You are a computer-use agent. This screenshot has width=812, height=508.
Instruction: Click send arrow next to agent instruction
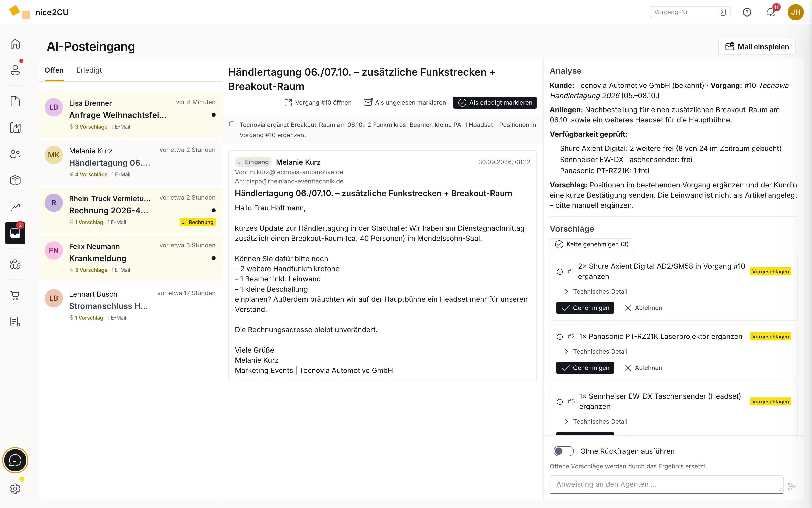coord(791,486)
